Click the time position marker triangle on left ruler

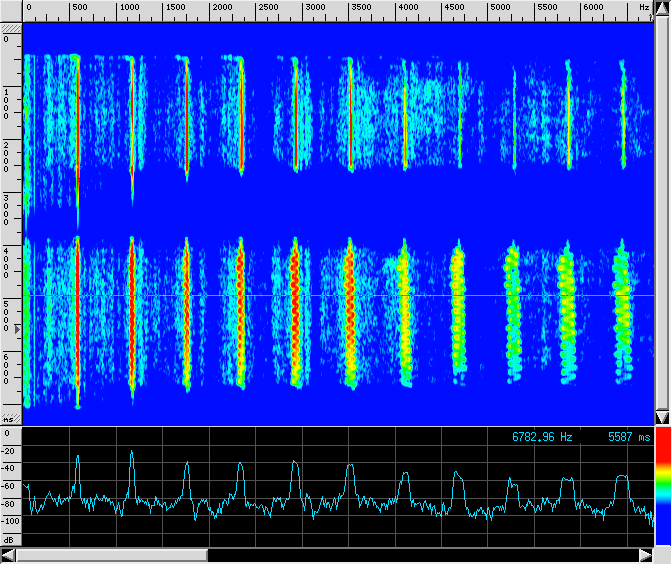coord(15,328)
